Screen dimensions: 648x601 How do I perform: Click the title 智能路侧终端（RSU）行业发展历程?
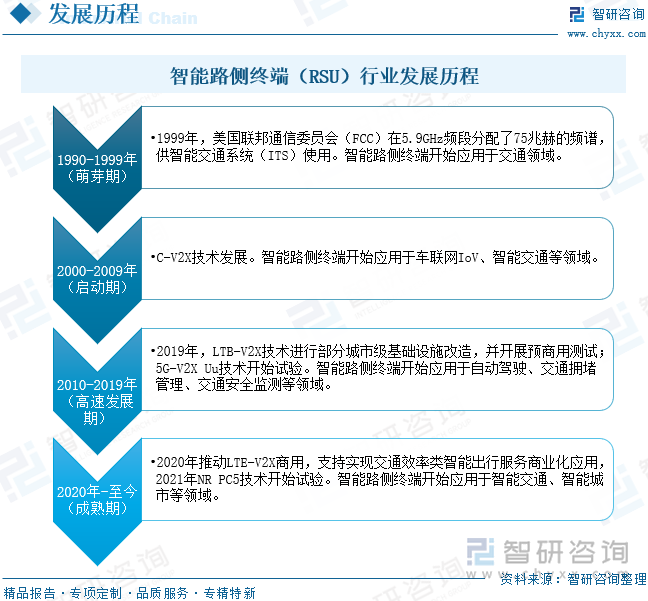click(x=324, y=76)
